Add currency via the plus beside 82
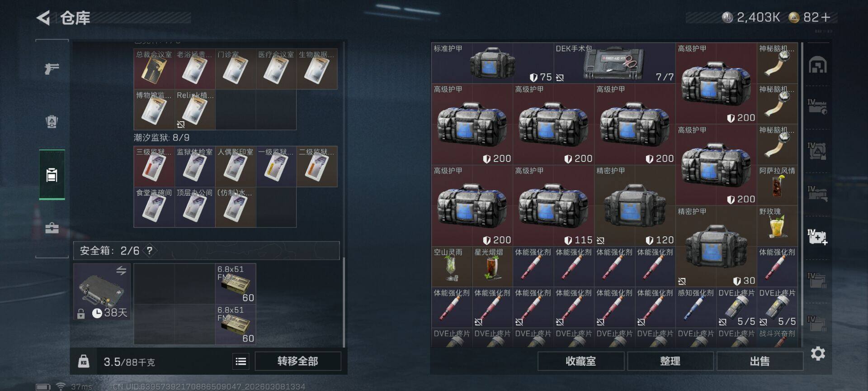Image resolution: width=868 pixels, height=391 pixels. [826, 17]
